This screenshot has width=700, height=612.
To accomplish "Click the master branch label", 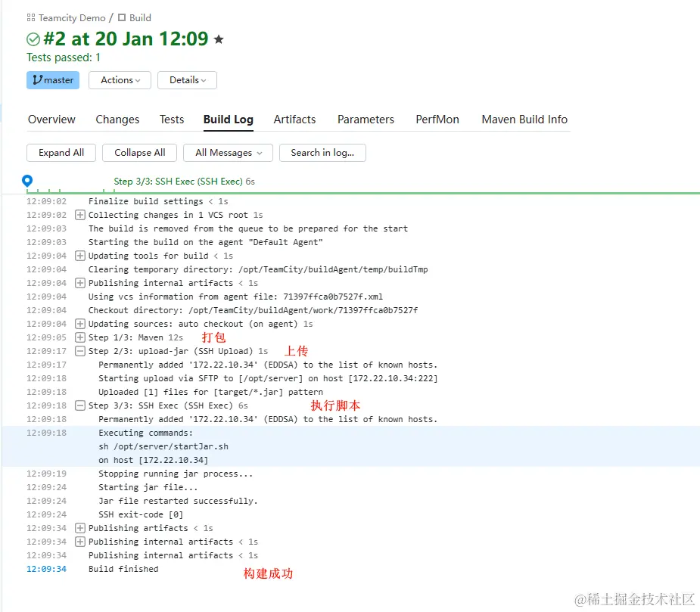I will click(x=53, y=80).
